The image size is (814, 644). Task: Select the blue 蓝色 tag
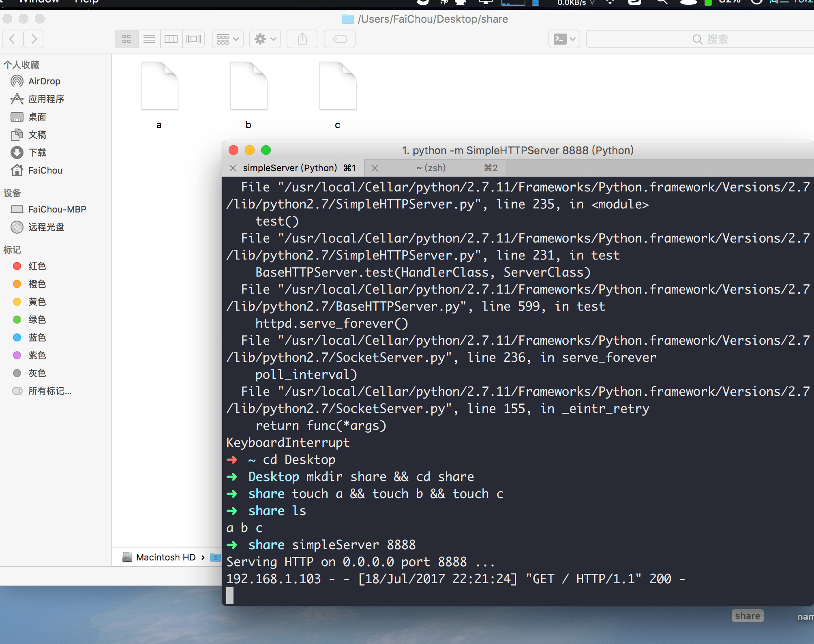tap(37, 337)
